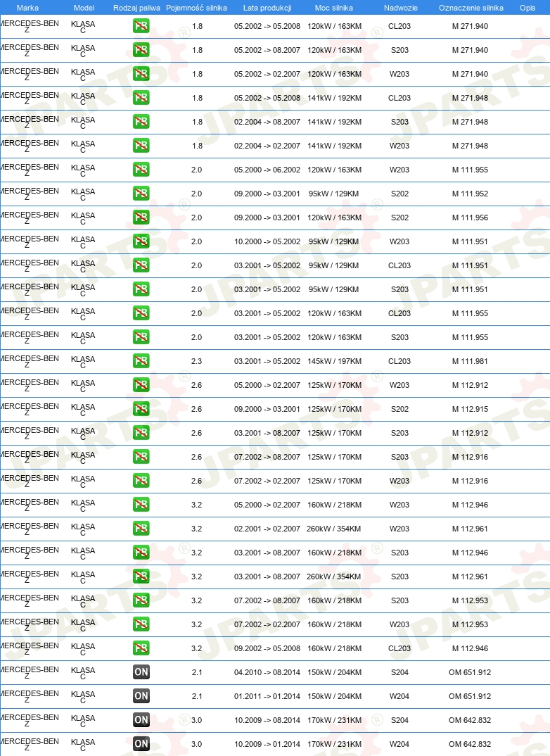Select petrol icon for S203 M 112.912
Image resolution: width=550 pixels, height=756 pixels.
click(x=141, y=433)
